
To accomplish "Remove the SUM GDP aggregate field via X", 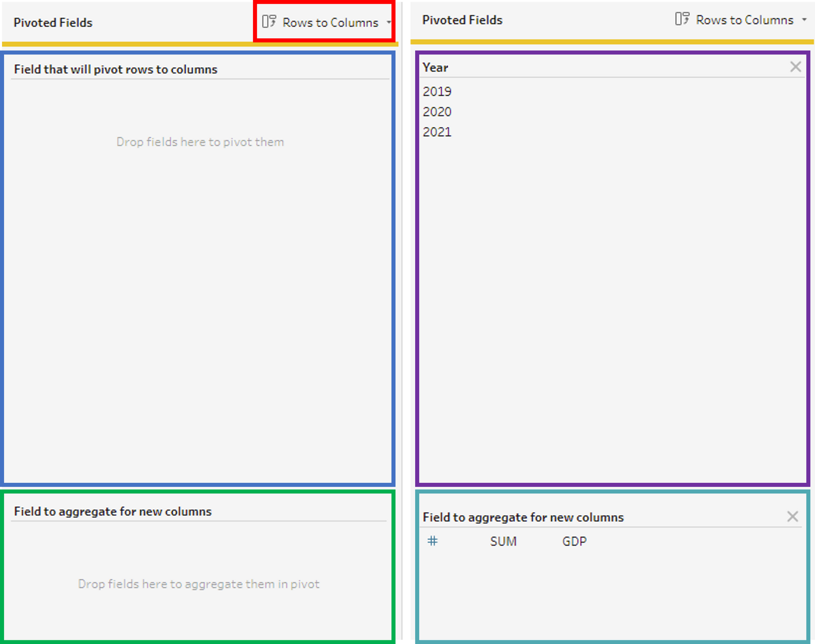I will (792, 517).
